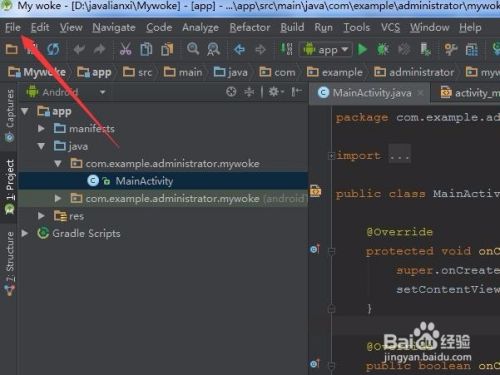
Task: Open the Navigate menu
Action: click(114, 27)
